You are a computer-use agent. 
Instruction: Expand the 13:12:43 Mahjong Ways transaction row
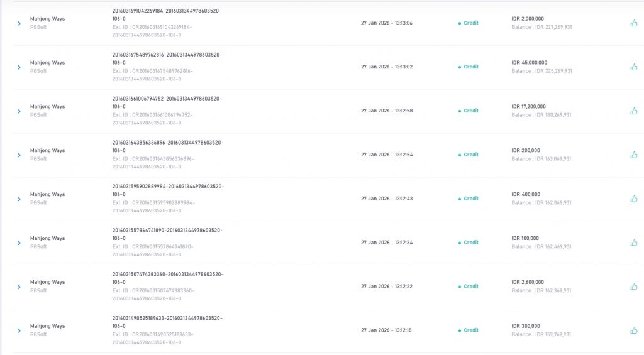tap(19, 199)
